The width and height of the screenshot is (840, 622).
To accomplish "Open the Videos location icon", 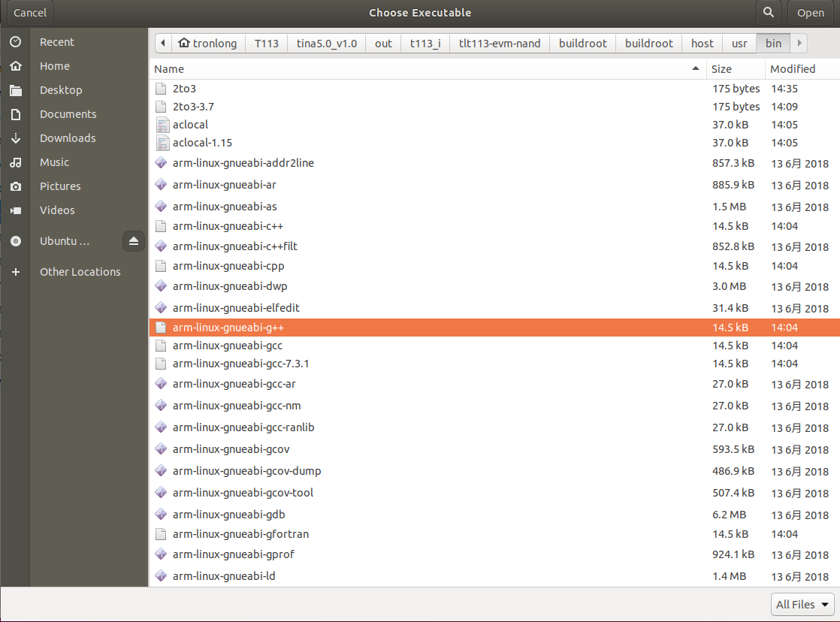I will (x=15, y=210).
